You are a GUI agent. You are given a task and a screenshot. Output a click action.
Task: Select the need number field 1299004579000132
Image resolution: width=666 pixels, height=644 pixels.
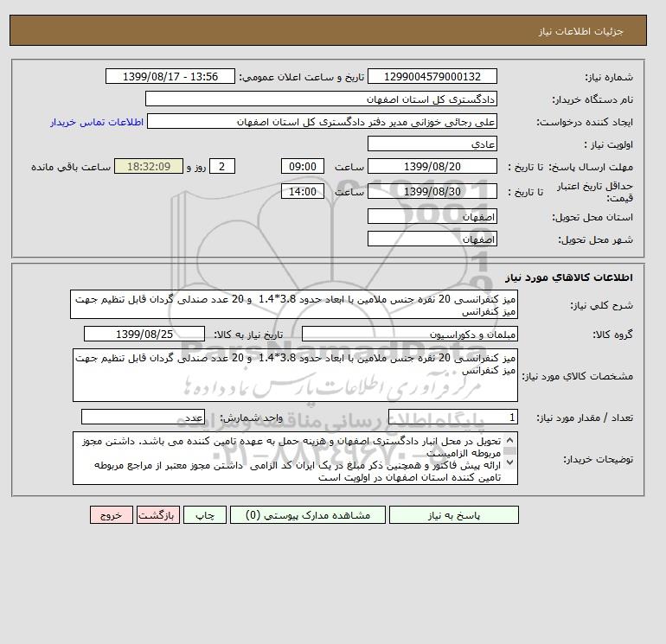point(432,76)
